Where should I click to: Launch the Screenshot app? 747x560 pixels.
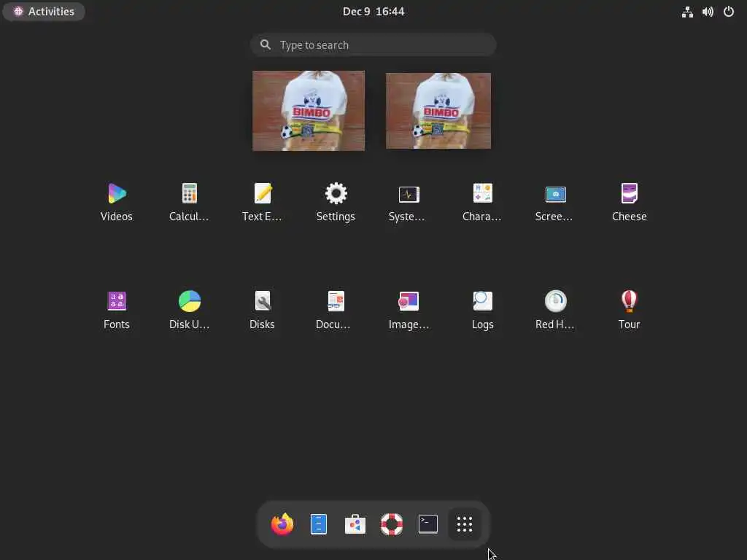pyautogui.click(x=555, y=202)
